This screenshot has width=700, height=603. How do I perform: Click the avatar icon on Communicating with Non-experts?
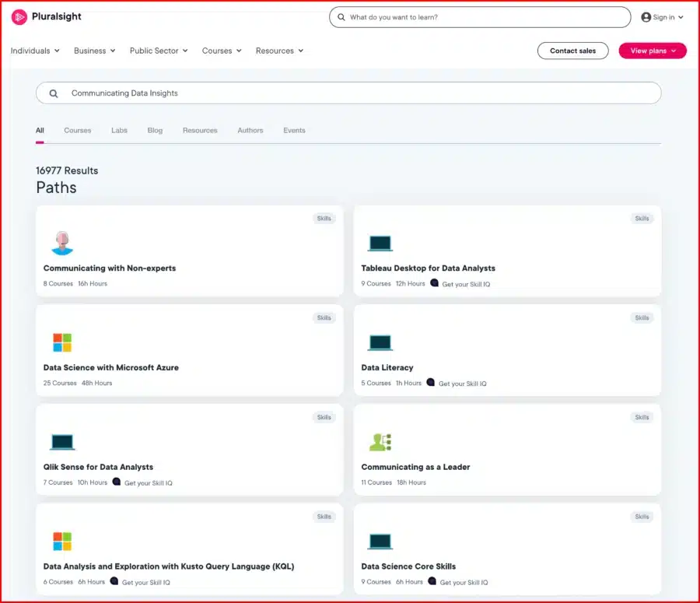62,242
